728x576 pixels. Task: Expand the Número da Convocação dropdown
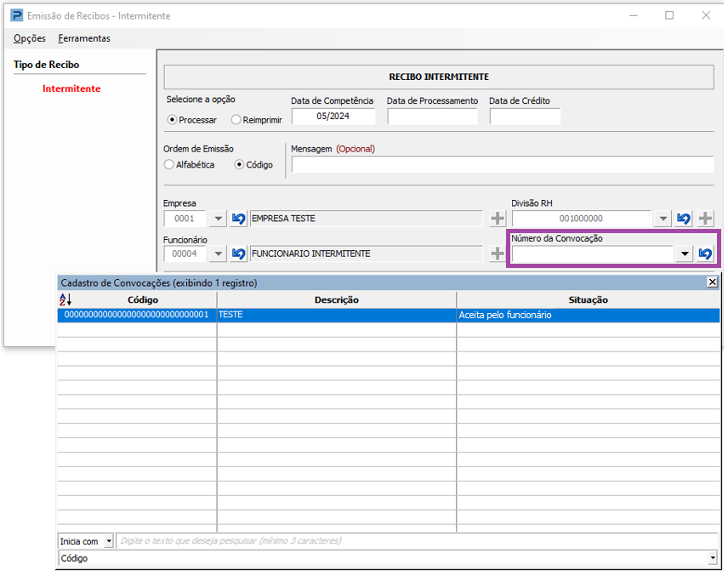click(x=685, y=254)
